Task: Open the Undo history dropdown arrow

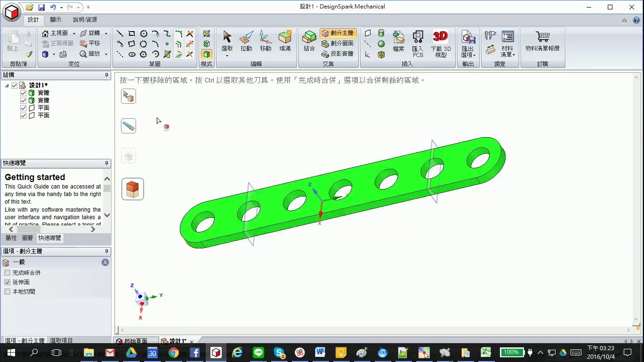Action: click(61, 8)
